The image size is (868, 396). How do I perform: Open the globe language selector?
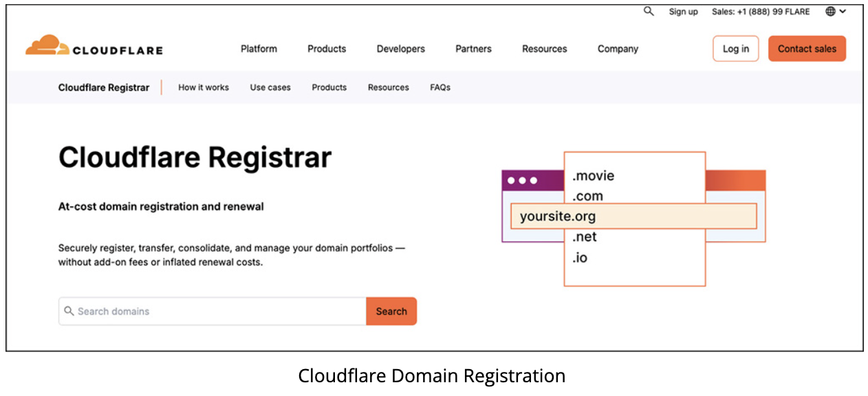point(836,11)
